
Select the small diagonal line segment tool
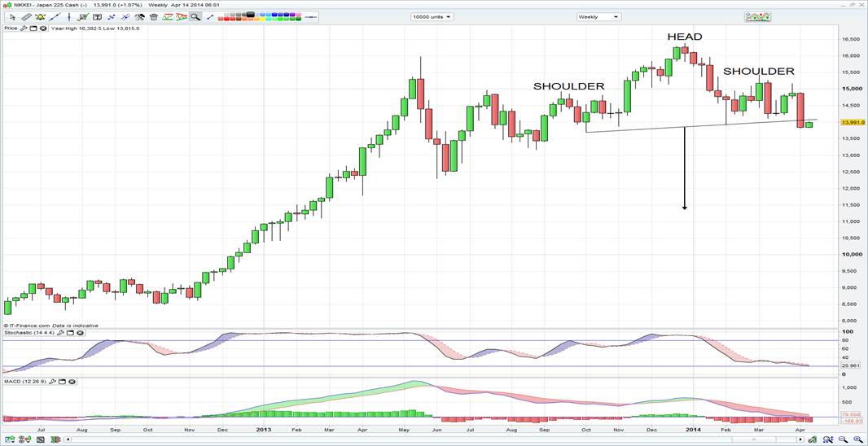point(210,17)
